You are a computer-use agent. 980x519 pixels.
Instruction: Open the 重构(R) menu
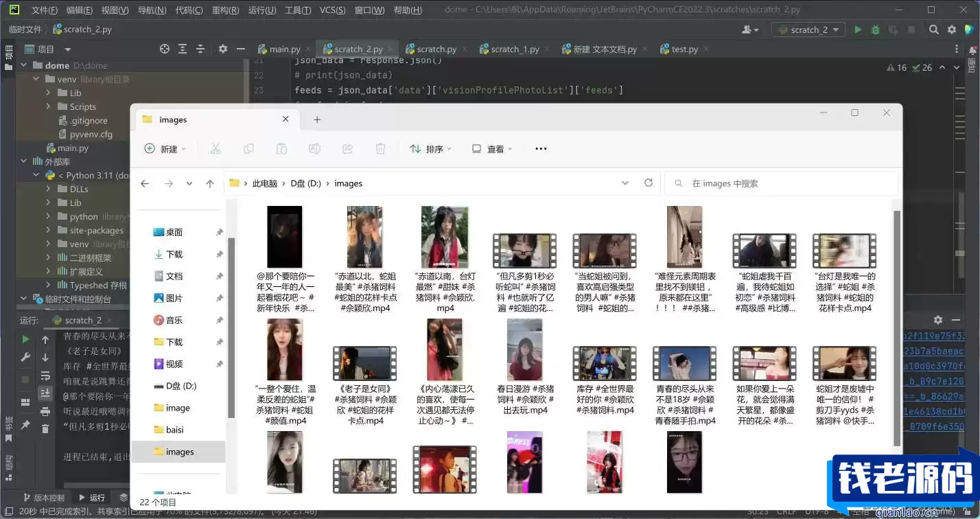coord(226,10)
